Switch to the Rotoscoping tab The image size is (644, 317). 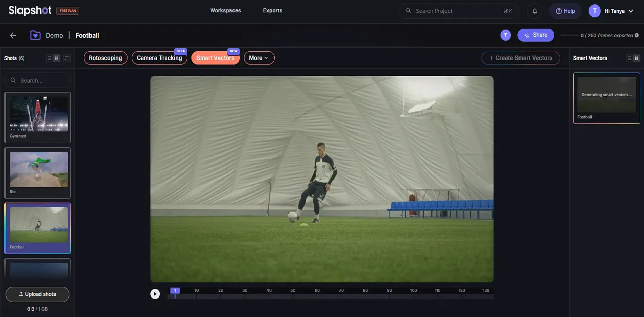coord(105,58)
